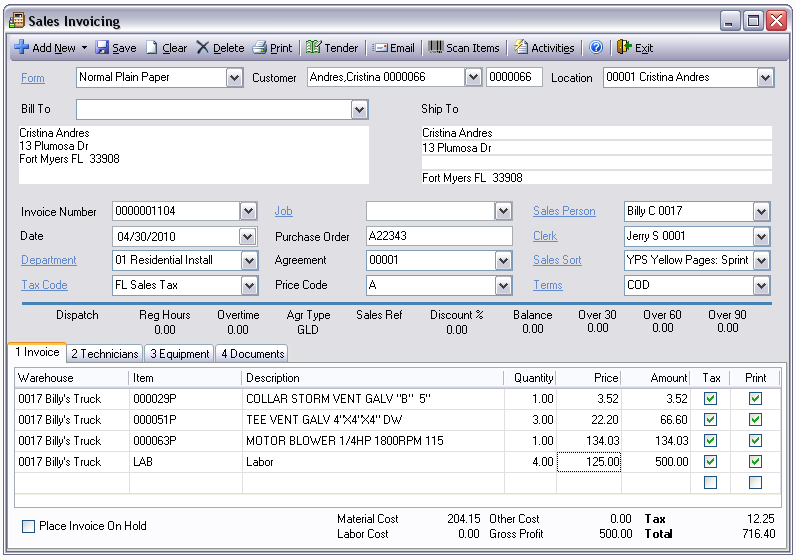This screenshot has width=796, height=560.
Task: Expand the Customer dropdown
Action: click(473, 78)
